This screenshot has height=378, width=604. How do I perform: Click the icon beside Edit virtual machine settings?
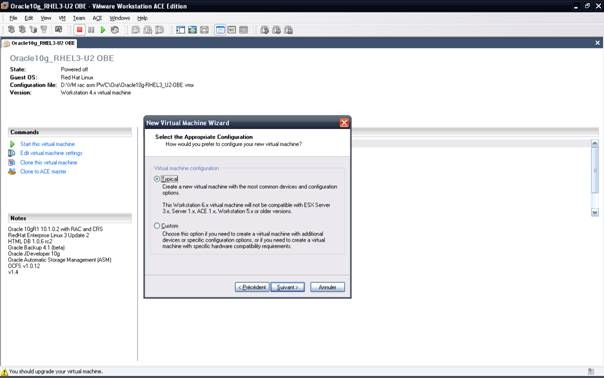pos(12,153)
